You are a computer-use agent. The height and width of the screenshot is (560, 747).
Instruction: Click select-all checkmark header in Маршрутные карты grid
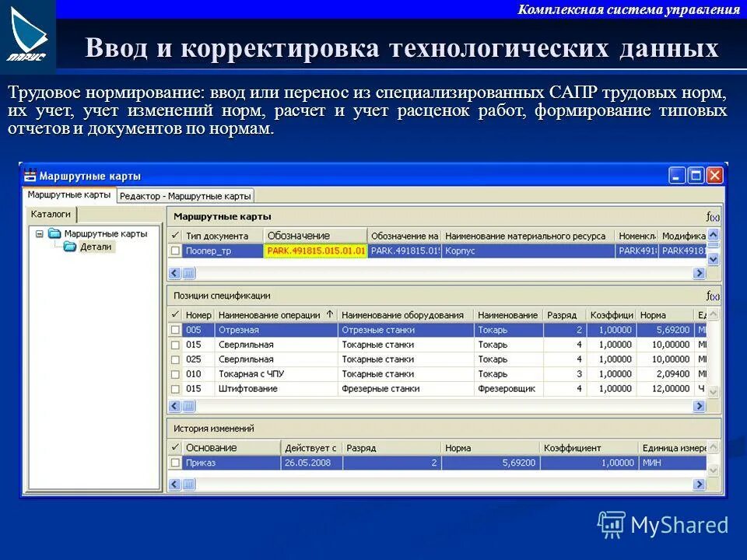point(175,235)
